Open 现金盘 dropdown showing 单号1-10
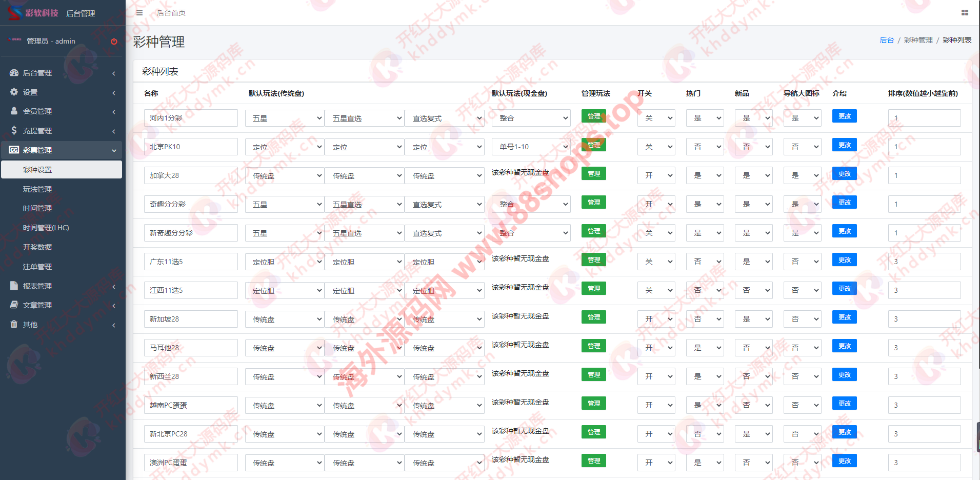Screen dimensions: 980x480 [531, 147]
